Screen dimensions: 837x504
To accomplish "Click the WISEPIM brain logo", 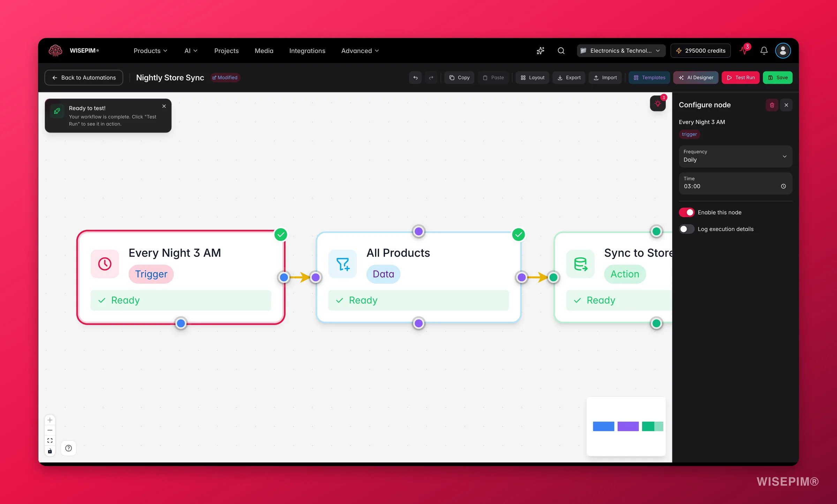I will tap(55, 51).
